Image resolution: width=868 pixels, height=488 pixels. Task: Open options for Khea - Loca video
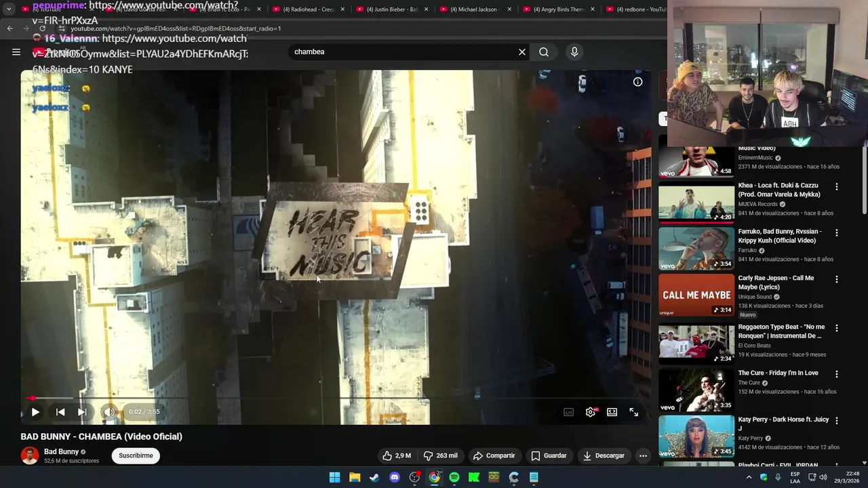point(836,186)
